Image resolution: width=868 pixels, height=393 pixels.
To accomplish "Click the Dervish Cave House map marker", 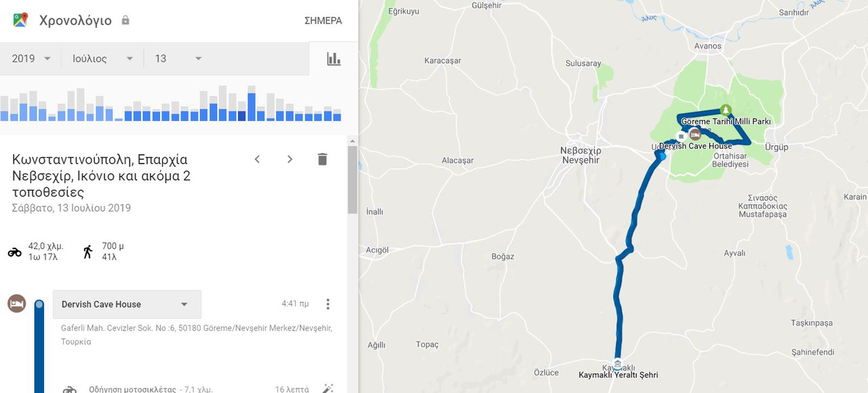I will click(x=695, y=135).
